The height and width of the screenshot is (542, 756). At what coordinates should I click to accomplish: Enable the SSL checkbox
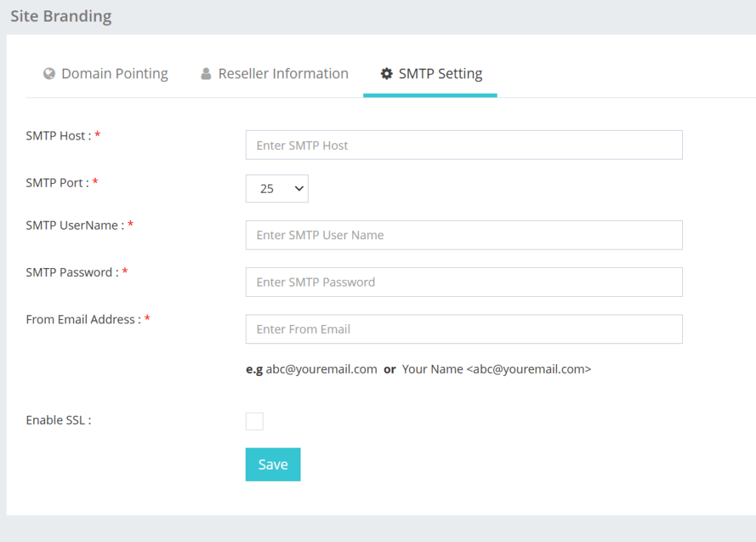(x=255, y=421)
